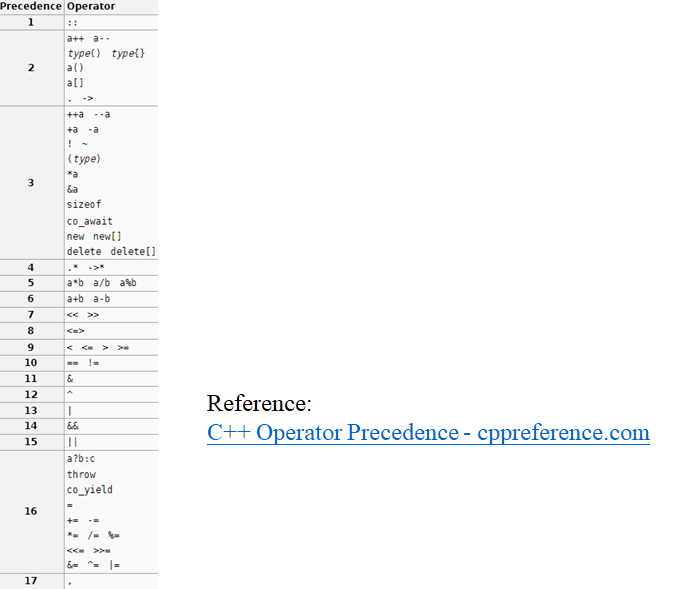Click the '+a -a' unary sign line
Image resolution: width=674 pixels, height=589 pixels.
pos(83,129)
